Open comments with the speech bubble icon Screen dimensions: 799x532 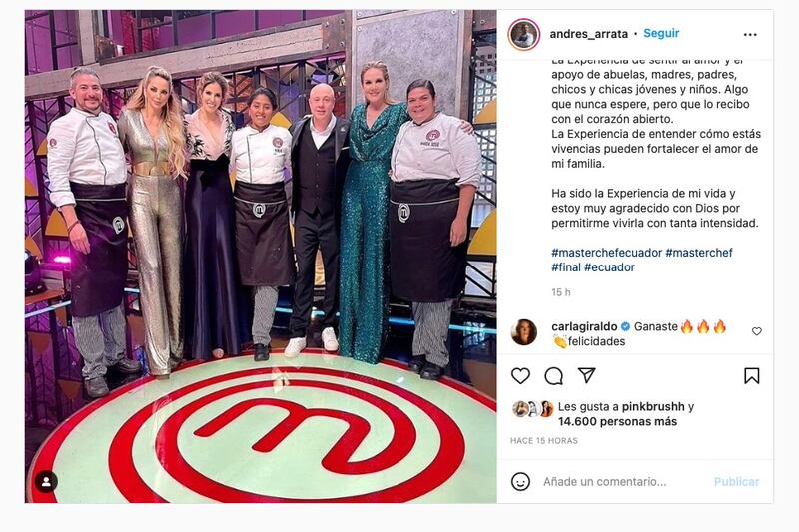click(553, 376)
